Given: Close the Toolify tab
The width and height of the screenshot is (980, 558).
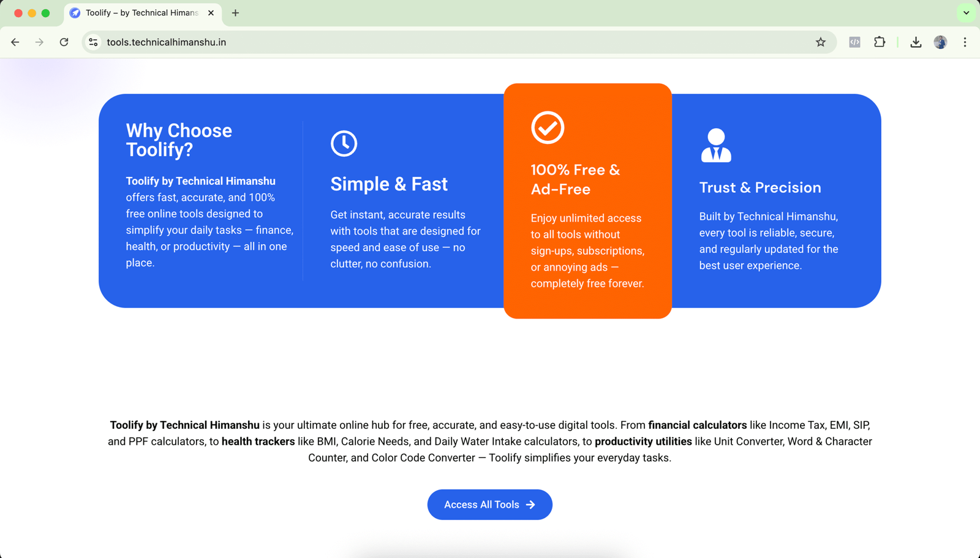Looking at the screenshot, I should click(211, 13).
